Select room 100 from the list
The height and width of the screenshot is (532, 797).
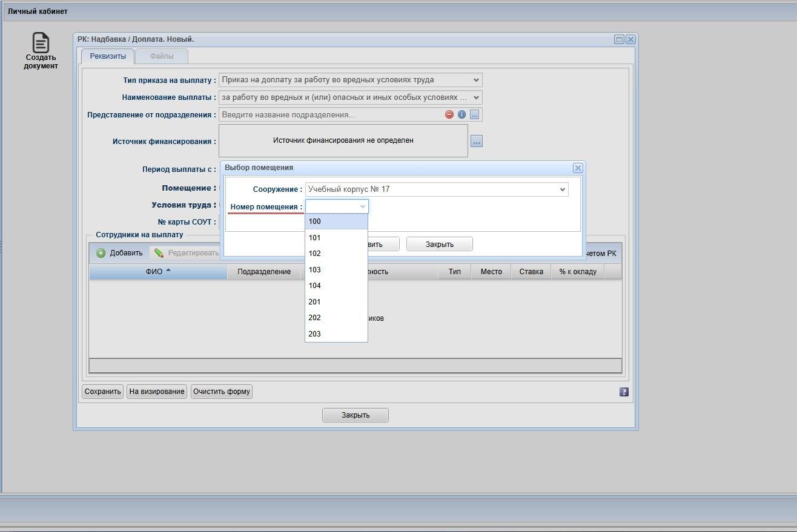tap(336, 222)
